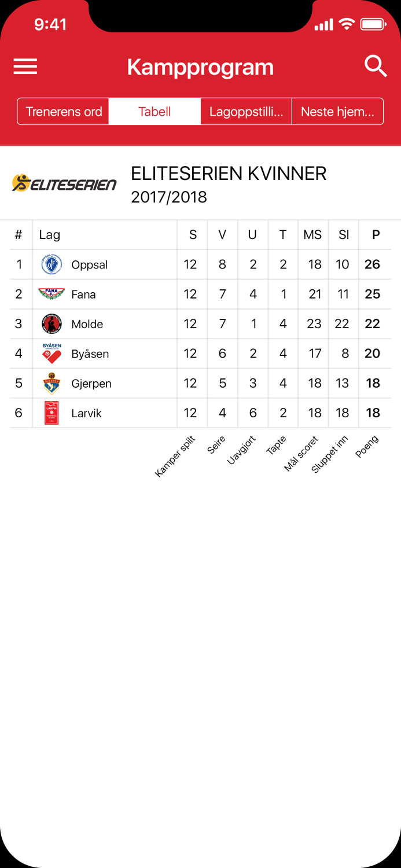Select the Molde team badge
This screenshot has width=401, height=868.
point(51,323)
